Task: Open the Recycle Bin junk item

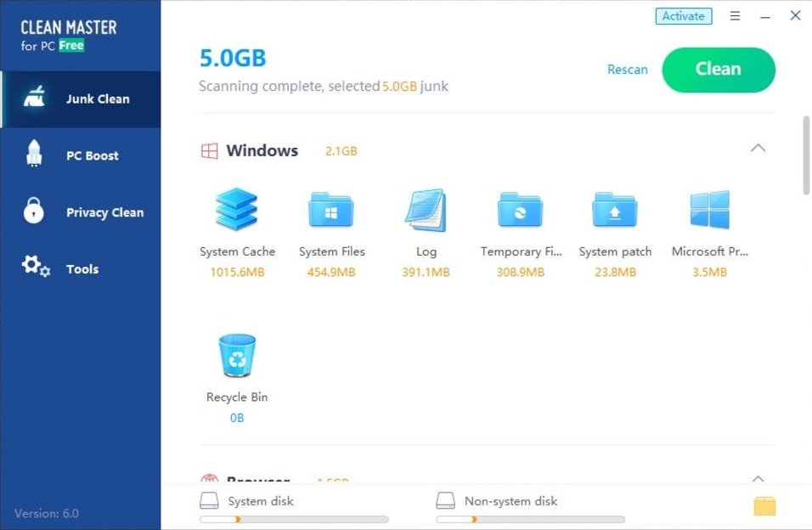Action: pyautogui.click(x=237, y=355)
